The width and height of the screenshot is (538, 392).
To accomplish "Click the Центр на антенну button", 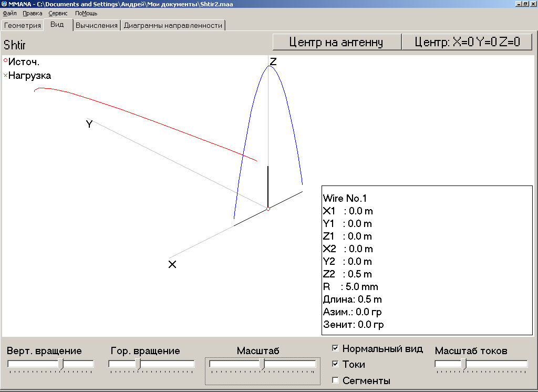I will (336, 42).
